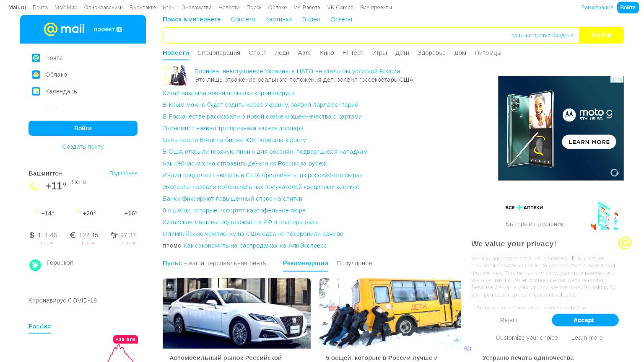Select the Рекомендации feed tab
This screenshot has width=644, height=362.
(x=306, y=263)
